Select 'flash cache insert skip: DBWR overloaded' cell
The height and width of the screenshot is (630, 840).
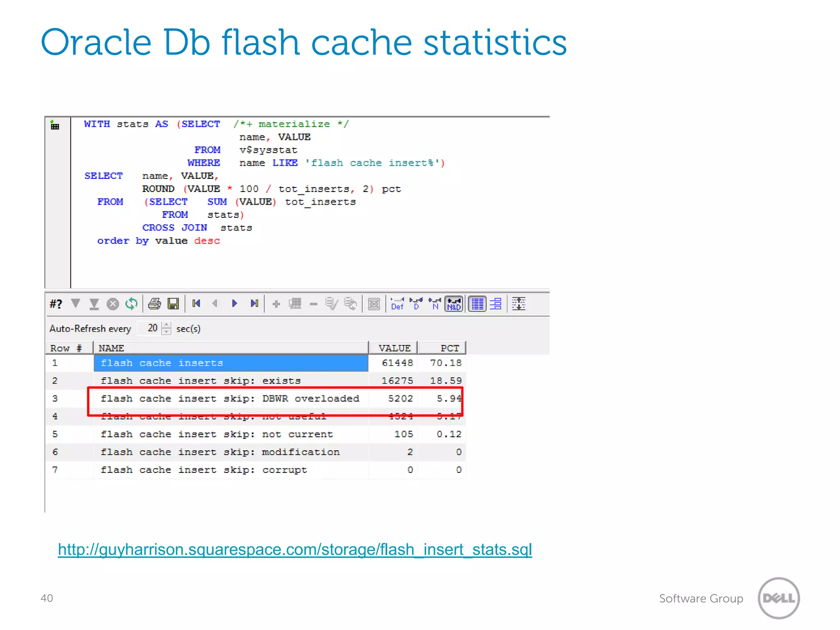point(231,399)
